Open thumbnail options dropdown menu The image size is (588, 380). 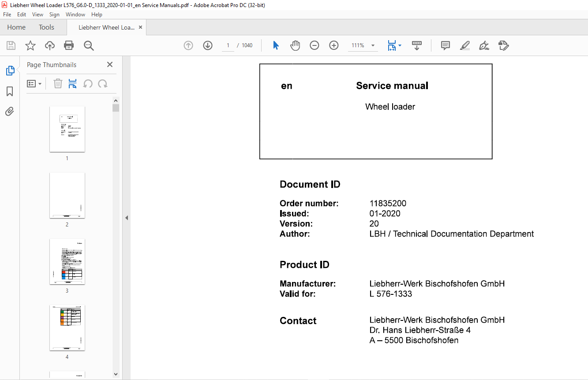34,83
